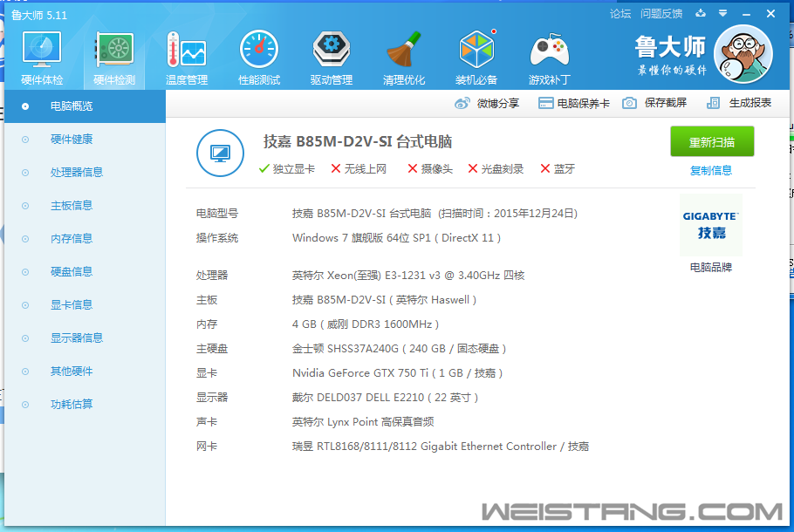Click the DELL E2210 monitor value
Viewport: 794px width, 532px height.
pos(386,398)
